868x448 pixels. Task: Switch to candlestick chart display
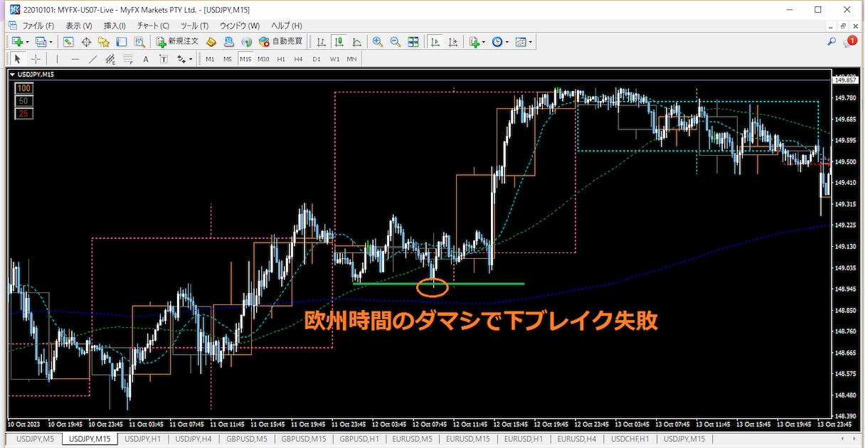click(339, 42)
